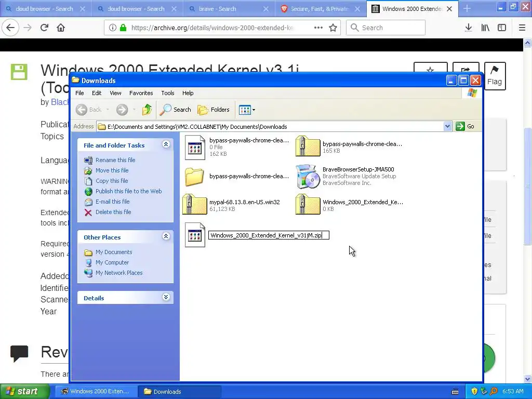Select the bypass-paywalls 165 KB zip icon

pos(308,146)
